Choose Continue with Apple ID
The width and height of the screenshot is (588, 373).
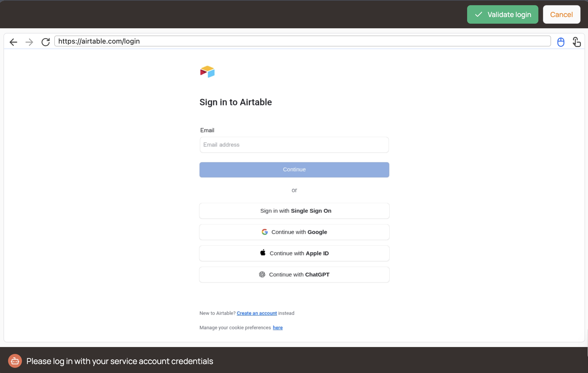(x=294, y=253)
